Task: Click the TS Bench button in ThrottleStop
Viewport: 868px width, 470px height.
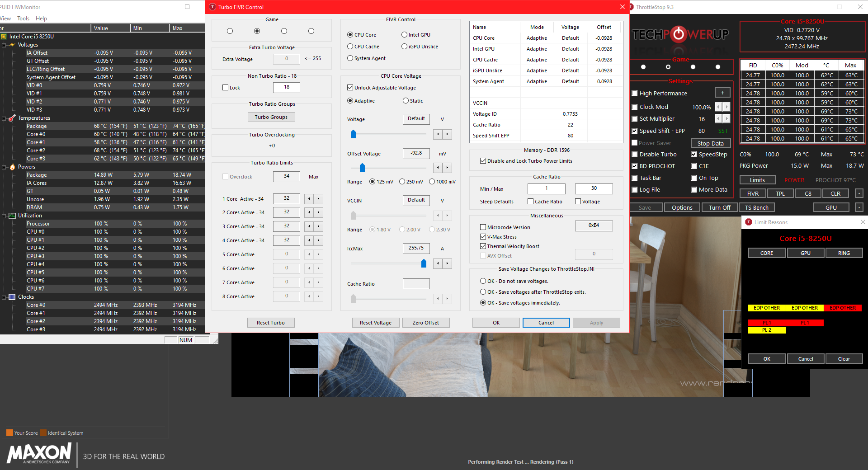Action: pos(757,207)
